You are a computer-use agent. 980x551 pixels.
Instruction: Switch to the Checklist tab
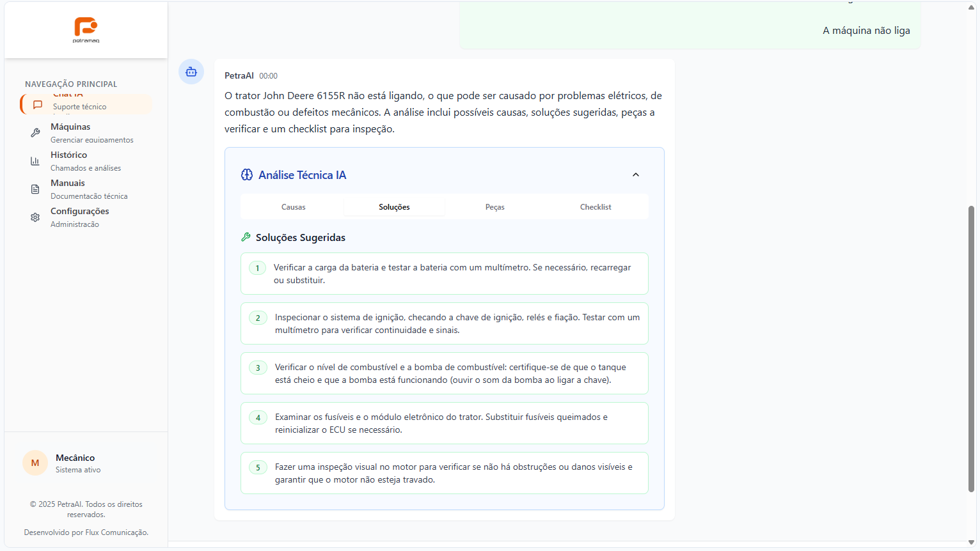(596, 207)
